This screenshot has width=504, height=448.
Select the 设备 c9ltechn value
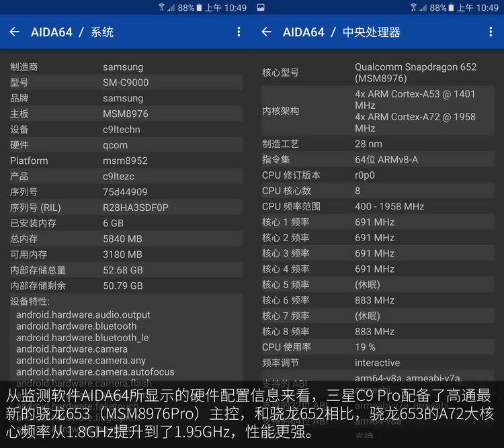122,130
